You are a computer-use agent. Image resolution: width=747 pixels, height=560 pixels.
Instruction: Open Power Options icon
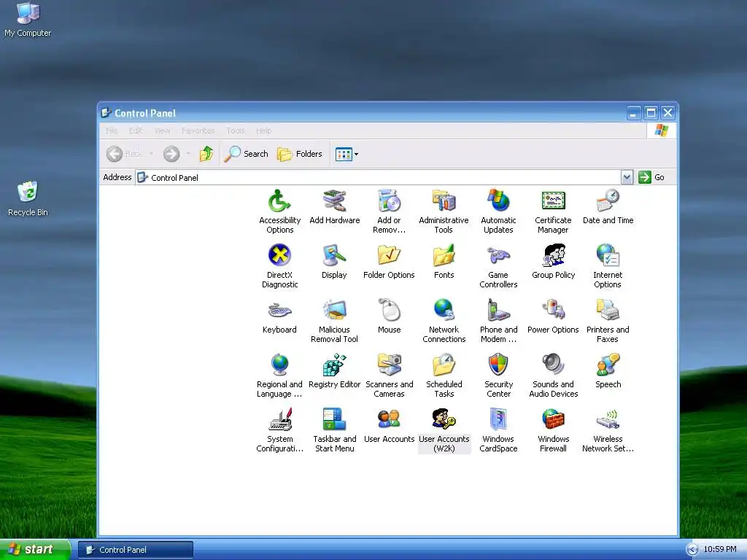pyautogui.click(x=553, y=316)
